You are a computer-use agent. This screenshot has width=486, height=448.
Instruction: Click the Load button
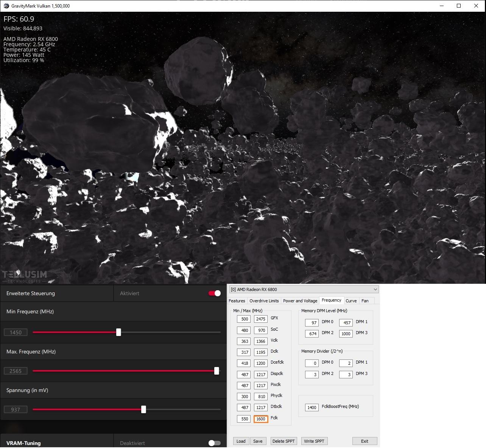241,441
